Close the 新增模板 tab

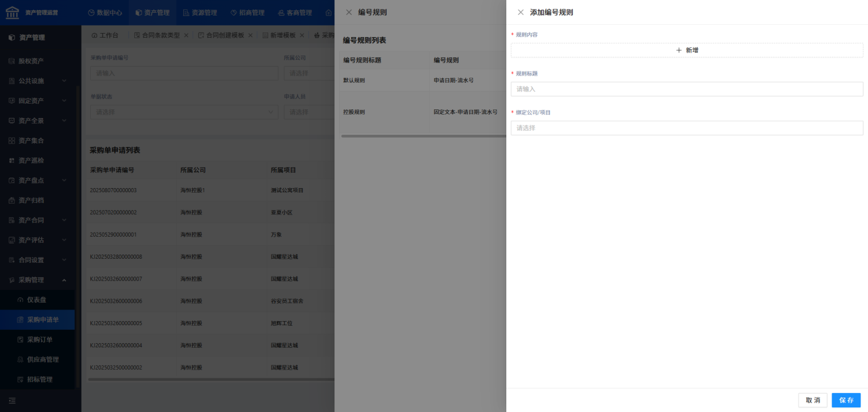click(x=302, y=35)
